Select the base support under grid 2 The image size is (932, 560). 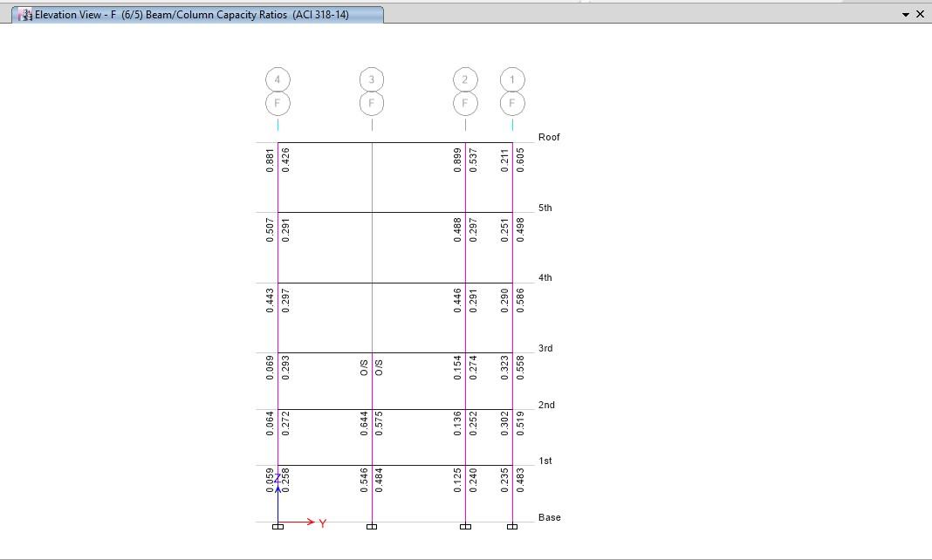465,526
